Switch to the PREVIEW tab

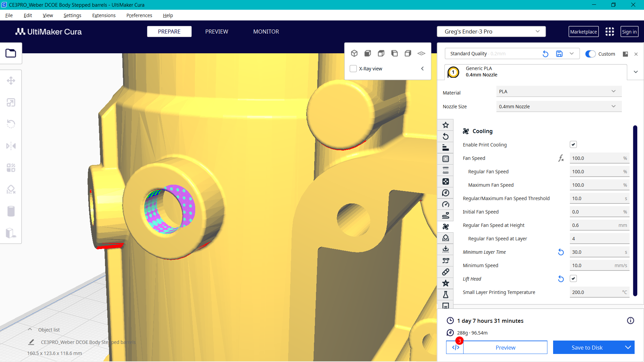click(x=216, y=31)
